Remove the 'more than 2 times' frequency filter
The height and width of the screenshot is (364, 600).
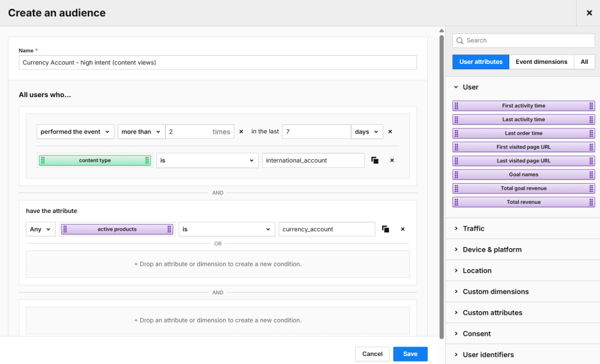pos(241,132)
